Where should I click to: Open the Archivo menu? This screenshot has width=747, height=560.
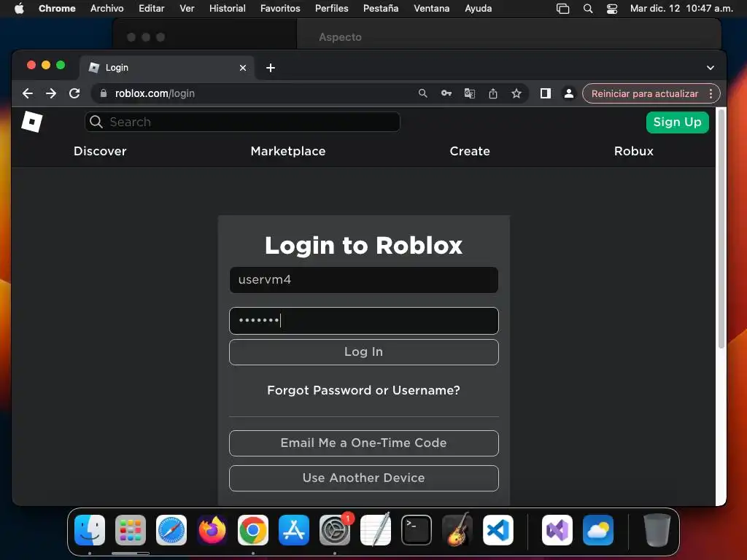[107, 9]
